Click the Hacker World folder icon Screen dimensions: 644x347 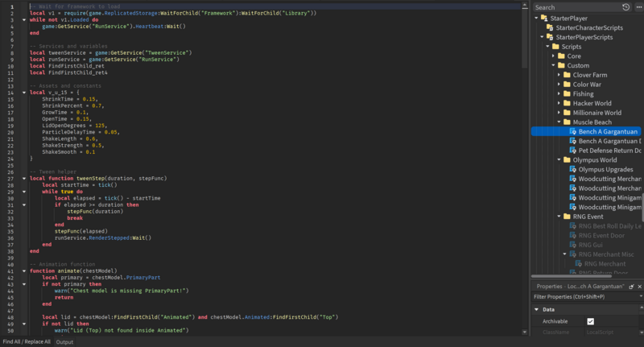point(566,103)
